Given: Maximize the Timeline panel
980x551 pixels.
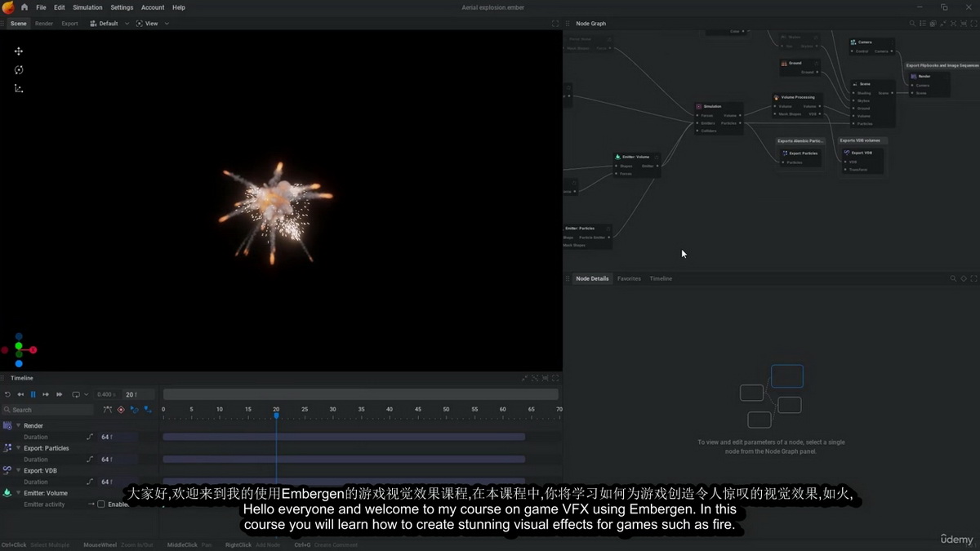Looking at the screenshot, I should tap(555, 378).
